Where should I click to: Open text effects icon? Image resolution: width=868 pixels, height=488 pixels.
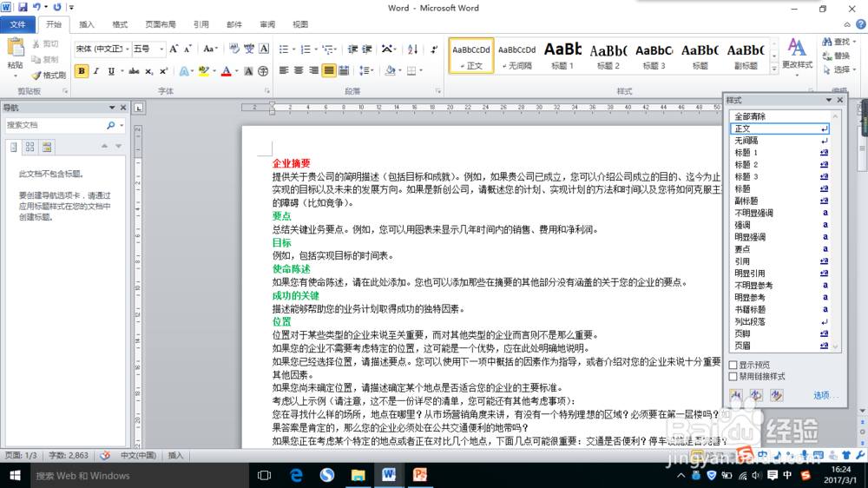[184, 71]
